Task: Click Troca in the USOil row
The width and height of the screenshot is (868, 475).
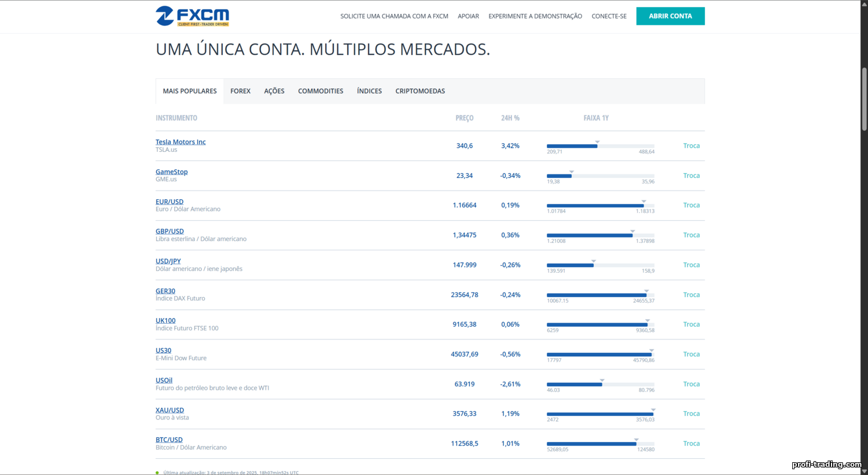Action: [x=691, y=384]
